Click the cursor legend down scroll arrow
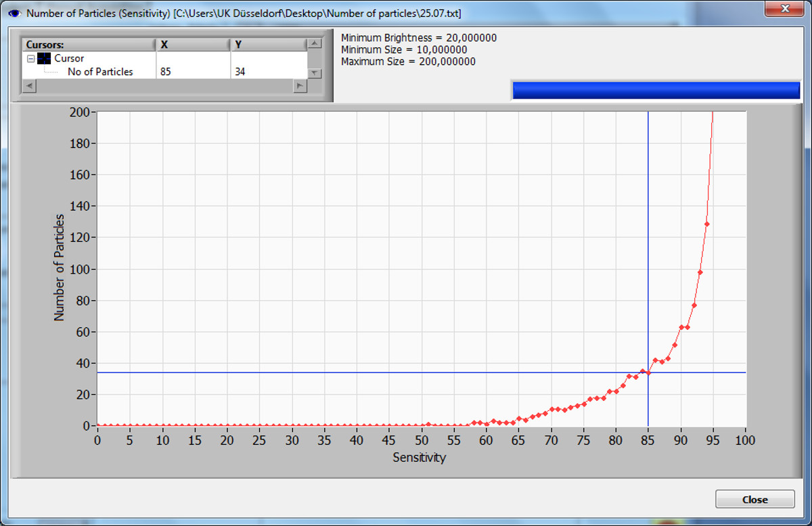 point(314,73)
